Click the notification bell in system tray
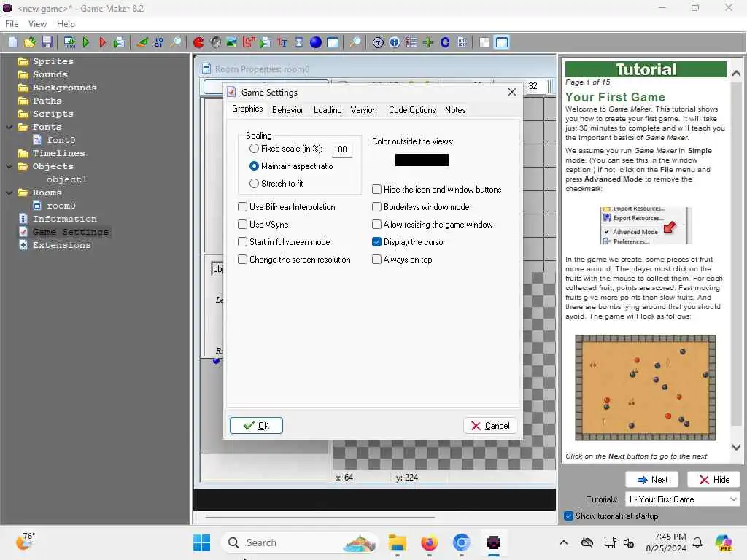The height and width of the screenshot is (560, 747). (x=697, y=542)
